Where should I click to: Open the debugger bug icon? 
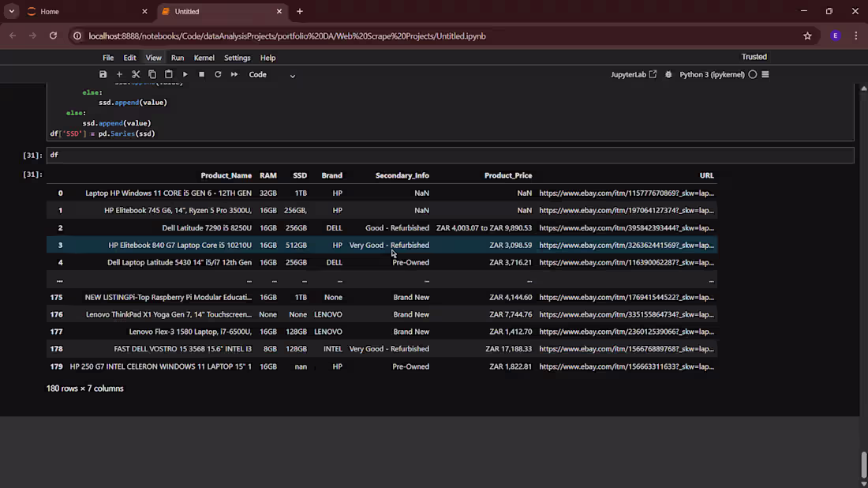point(668,74)
